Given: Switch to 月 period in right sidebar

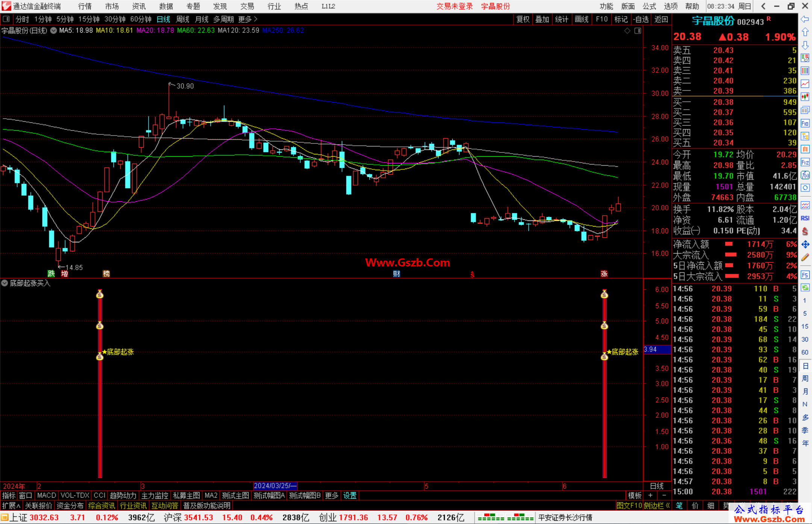Looking at the screenshot, I should coord(805,391).
